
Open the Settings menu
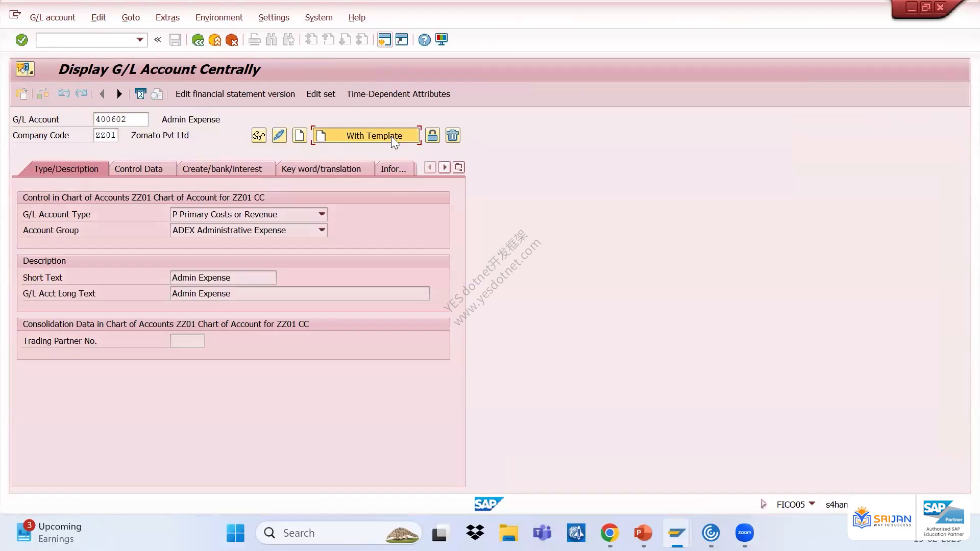pyautogui.click(x=274, y=17)
